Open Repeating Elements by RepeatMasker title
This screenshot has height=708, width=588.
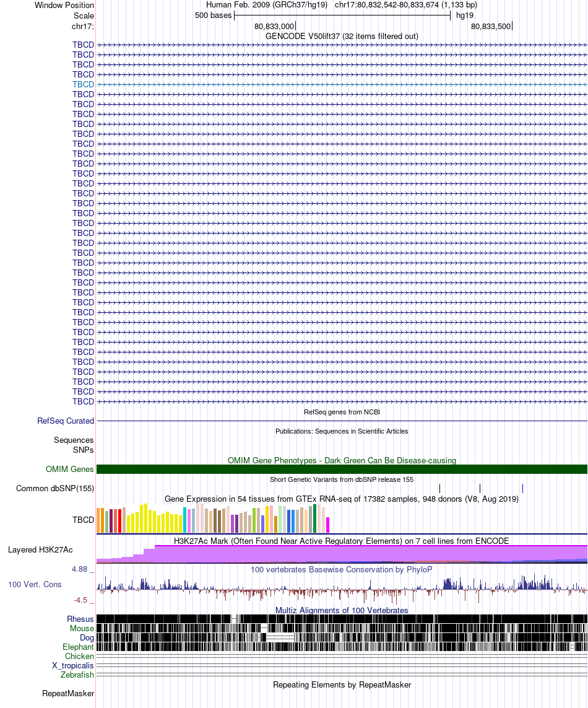point(342,685)
